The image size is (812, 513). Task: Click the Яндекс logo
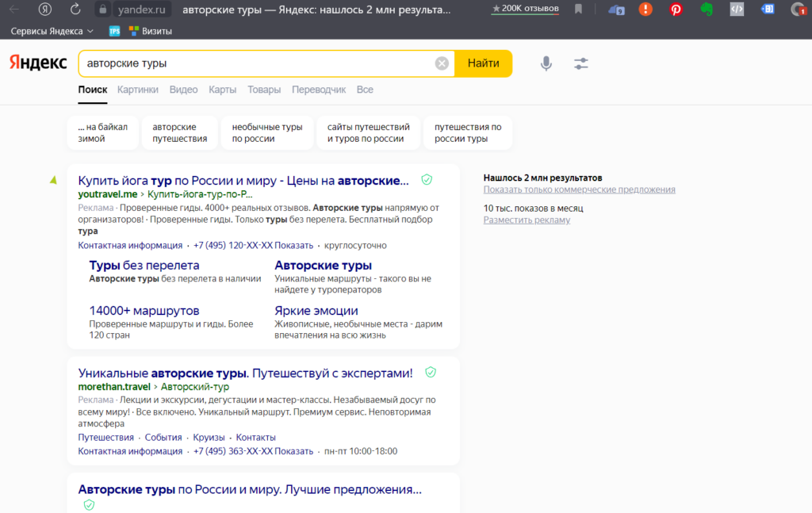pos(38,63)
